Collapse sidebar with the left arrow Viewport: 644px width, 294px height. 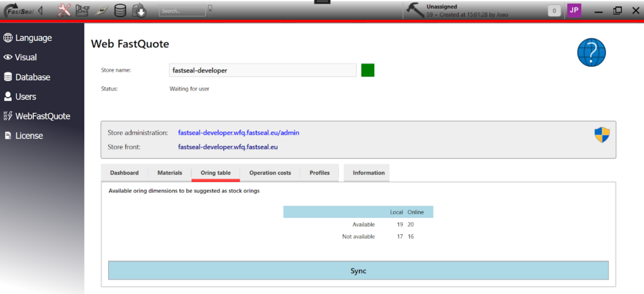click(x=41, y=10)
